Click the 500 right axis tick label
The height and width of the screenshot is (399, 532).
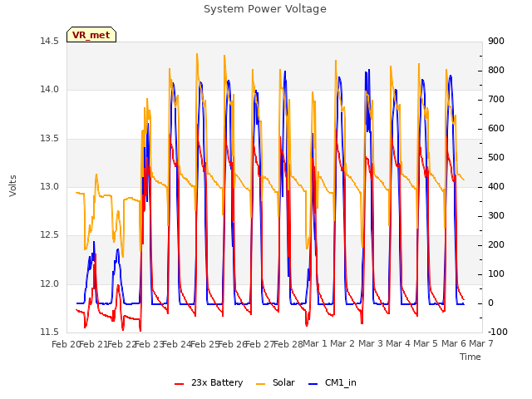[x=496, y=158]
